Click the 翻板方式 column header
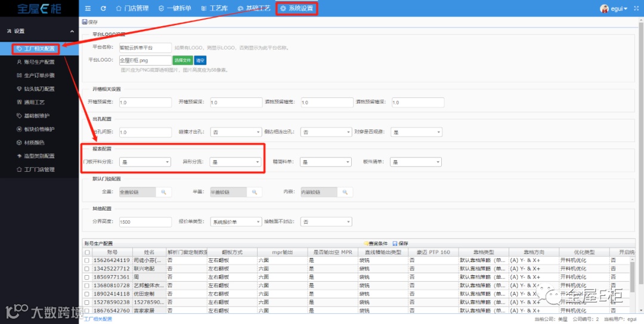The height and width of the screenshot is (324, 644). click(x=231, y=252)
